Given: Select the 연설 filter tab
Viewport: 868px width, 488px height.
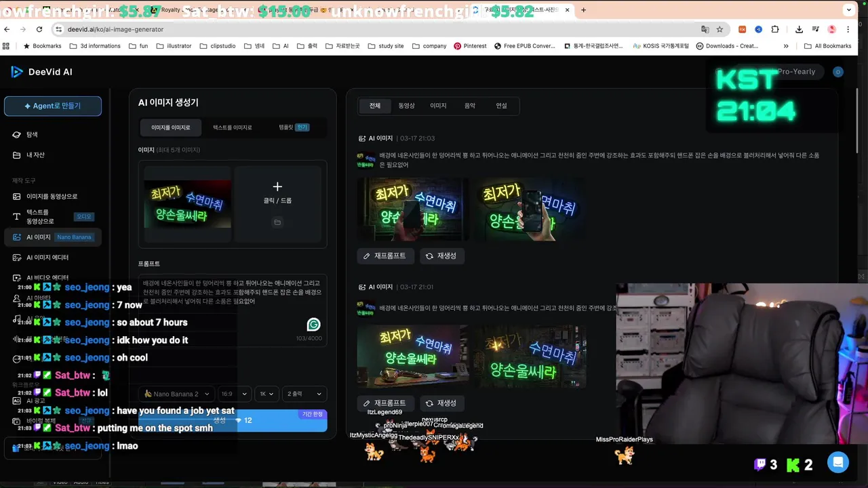Looking at the screenshot, I should pyautogui.click(x=502, y=106).
